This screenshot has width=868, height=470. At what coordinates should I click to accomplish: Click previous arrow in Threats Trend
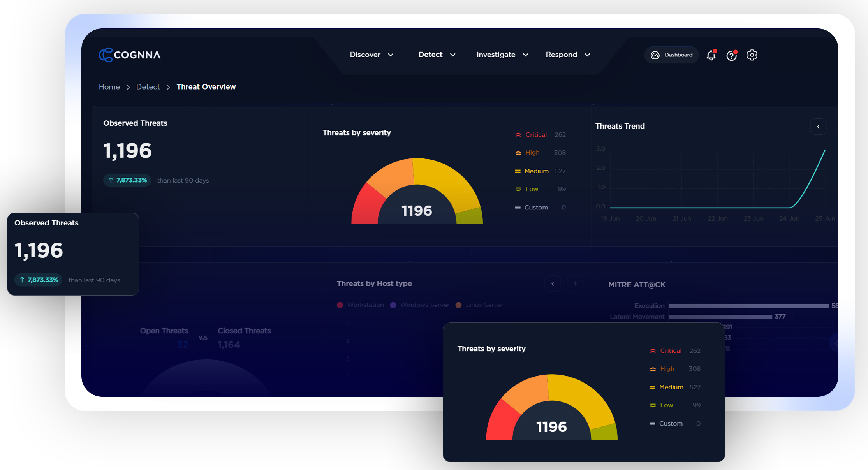818,127
